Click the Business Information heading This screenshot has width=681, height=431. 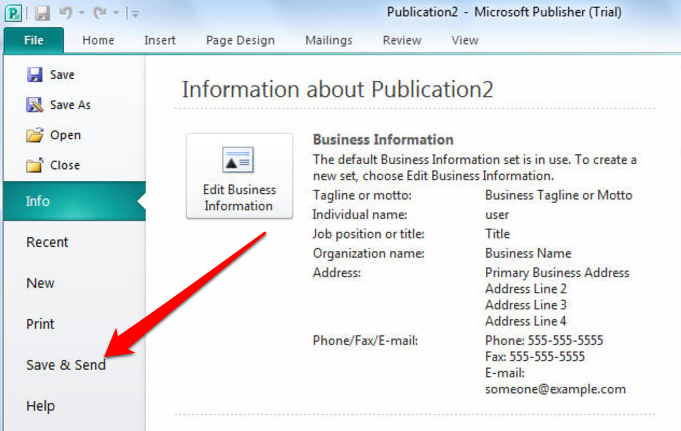coord(383,139)
